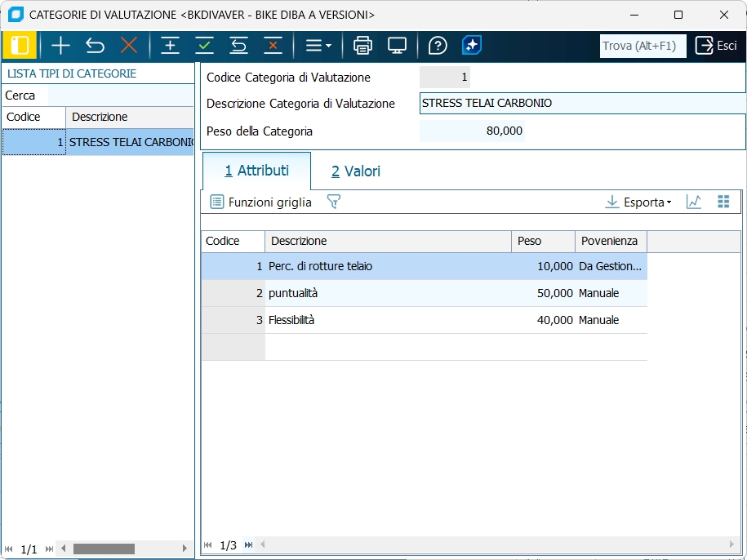
Task: Click the monitor preview icon
Action: [397, 46]
